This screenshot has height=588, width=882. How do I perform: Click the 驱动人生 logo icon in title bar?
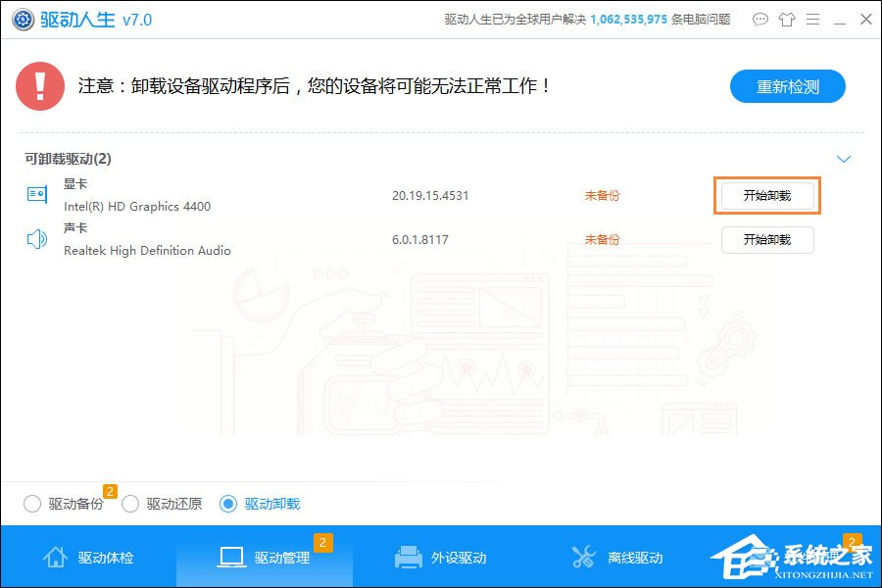pyautogui.click(x=22, y=19)
